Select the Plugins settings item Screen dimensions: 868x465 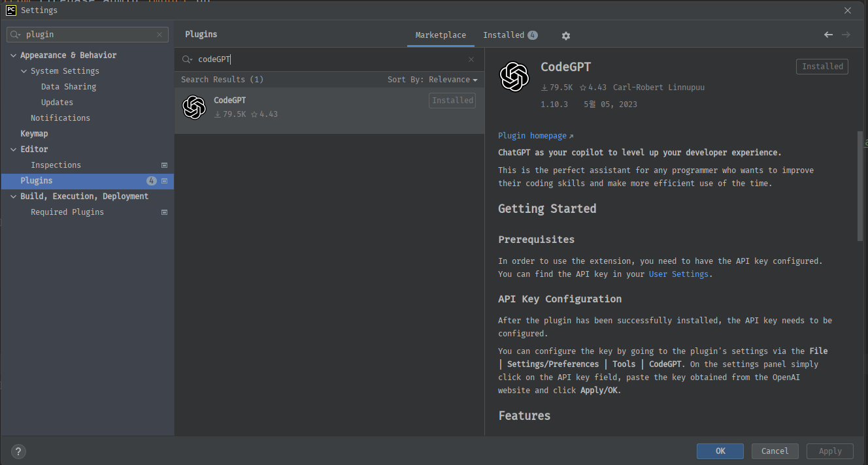point(88,181)
